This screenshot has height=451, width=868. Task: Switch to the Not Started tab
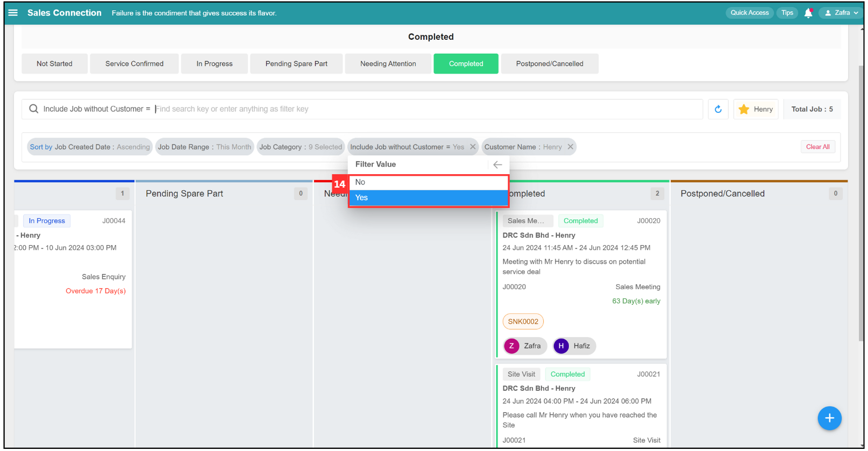tap(54, 63)
